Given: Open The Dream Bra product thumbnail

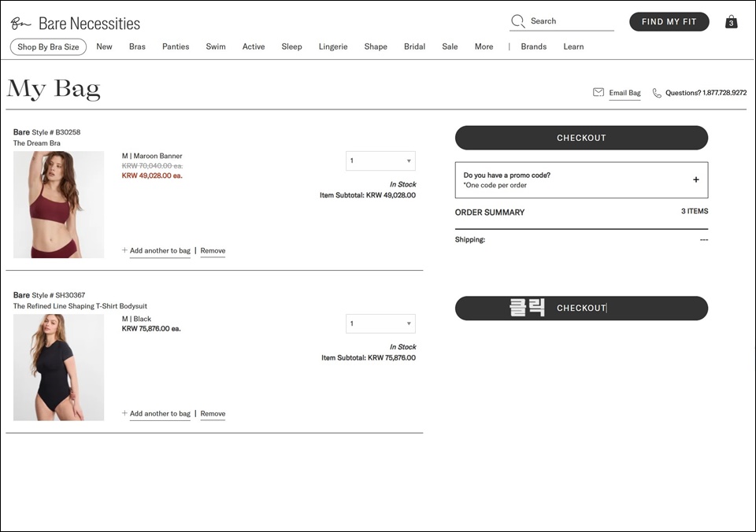Looking at the screenshot, I should coord(59,205).
